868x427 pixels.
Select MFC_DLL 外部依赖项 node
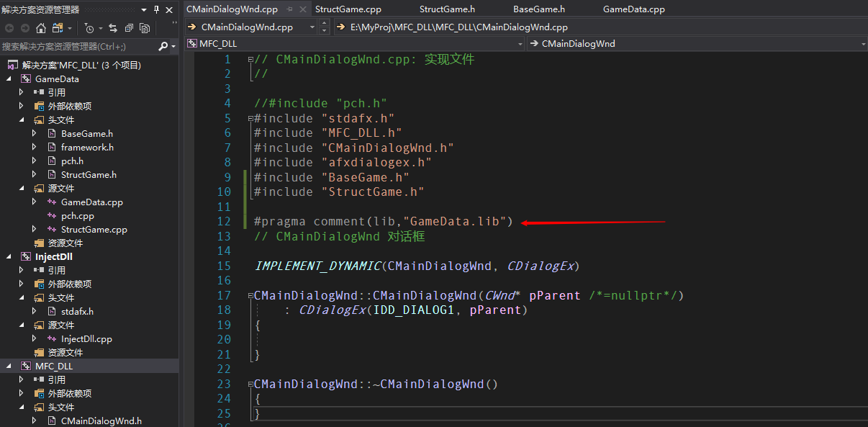pos(70,393)
